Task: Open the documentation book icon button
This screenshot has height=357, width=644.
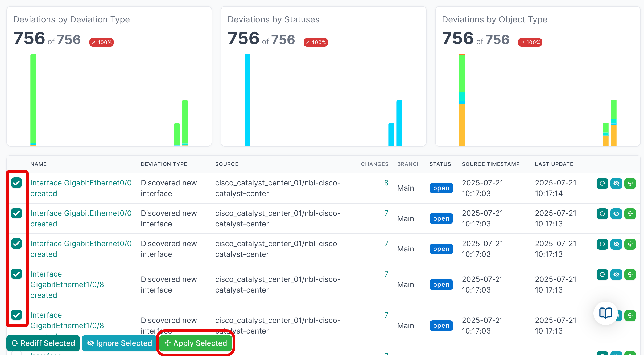Action: click(x=605, y=313)
